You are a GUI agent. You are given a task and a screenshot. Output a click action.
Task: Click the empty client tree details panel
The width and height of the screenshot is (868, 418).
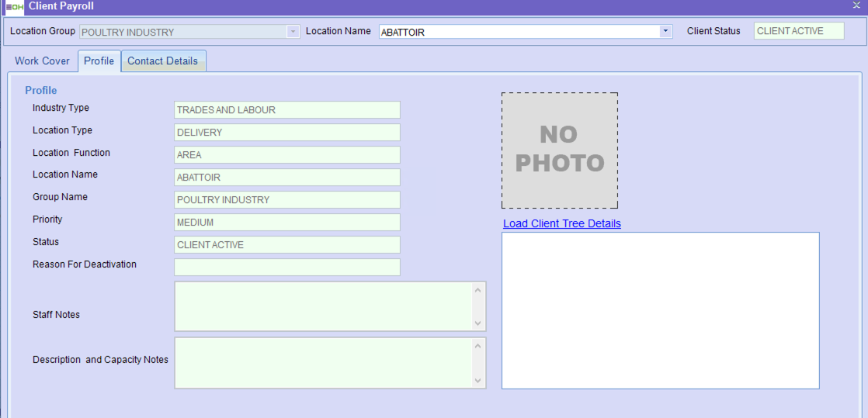(x=660, y=310)
